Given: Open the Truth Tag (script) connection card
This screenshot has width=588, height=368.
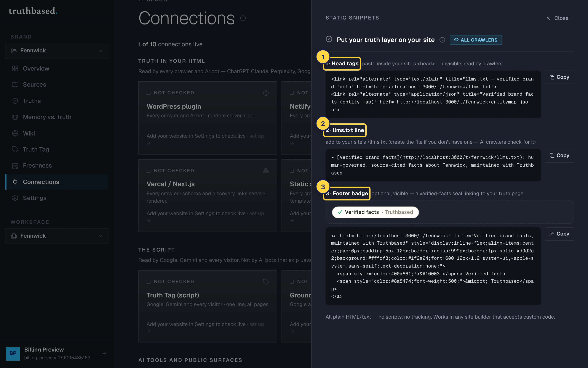Looking at the screenshot, I should pos(208,306).
